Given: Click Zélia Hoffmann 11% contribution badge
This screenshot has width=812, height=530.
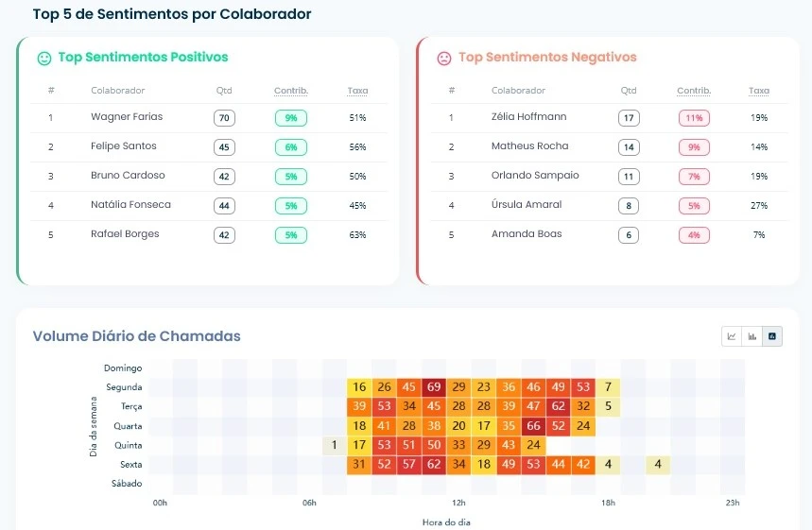Looking at the screenshot, I should click(694, 118).
